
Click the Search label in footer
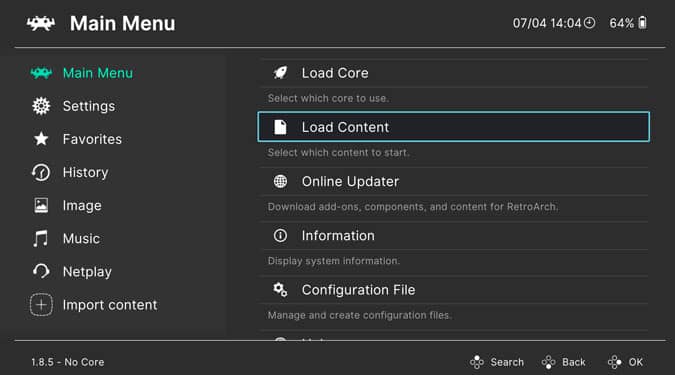pyautogui.click(x=507, y=362)
